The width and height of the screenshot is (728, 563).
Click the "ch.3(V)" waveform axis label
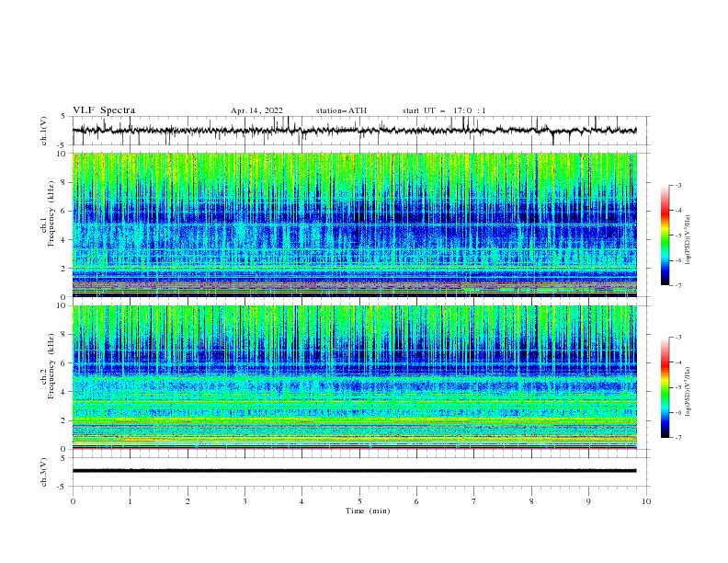[44, 472]
